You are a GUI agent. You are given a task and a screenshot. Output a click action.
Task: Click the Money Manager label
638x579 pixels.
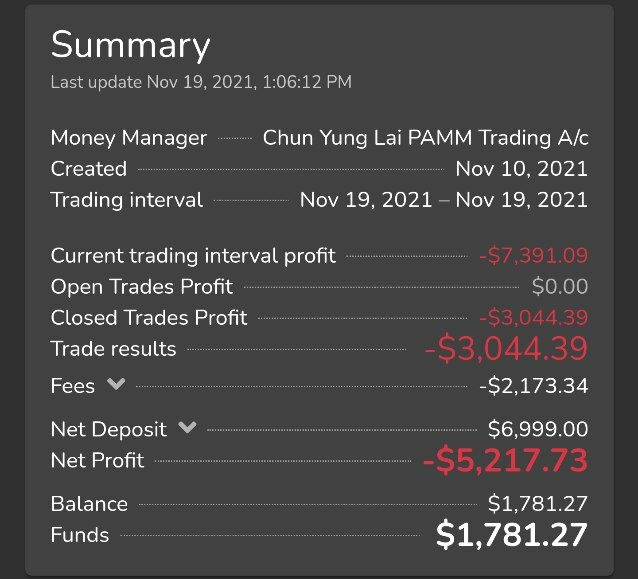coord(129,138)
